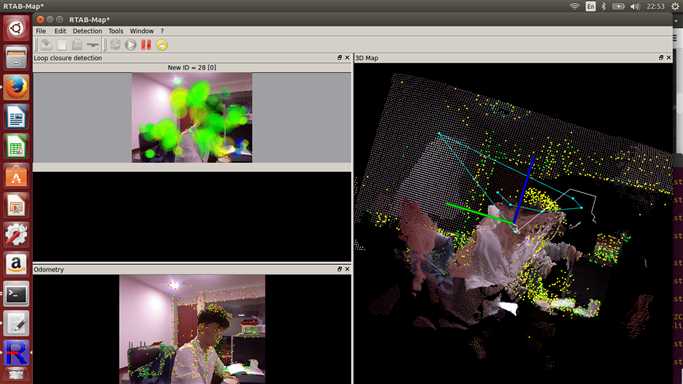Click the 3D Map panel title
Image resolution: width=683 pixels, height=384 pixels.
[367, 58]
